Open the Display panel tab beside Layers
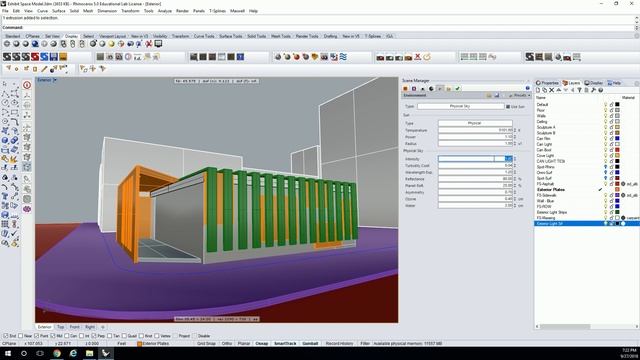The width and height of the screenshot is (640, 360). pos(594,83)
